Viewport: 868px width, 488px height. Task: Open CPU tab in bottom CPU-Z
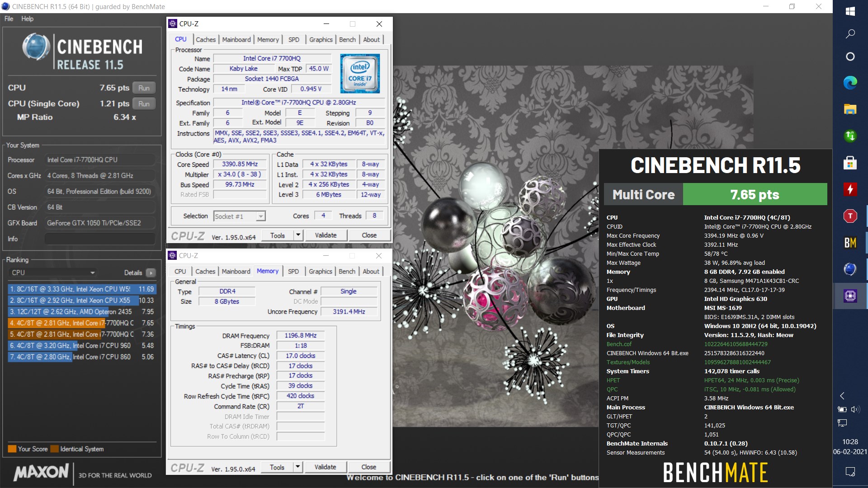(180, 271)
